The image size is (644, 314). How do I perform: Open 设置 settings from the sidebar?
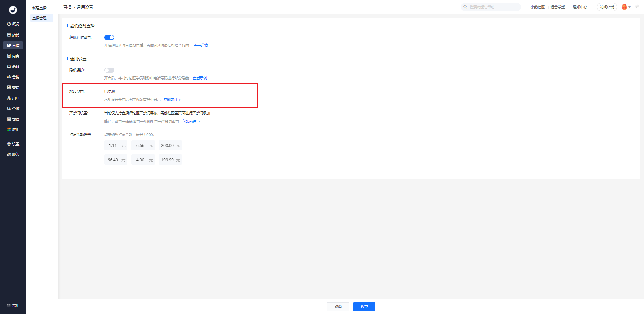pos(13,144)
